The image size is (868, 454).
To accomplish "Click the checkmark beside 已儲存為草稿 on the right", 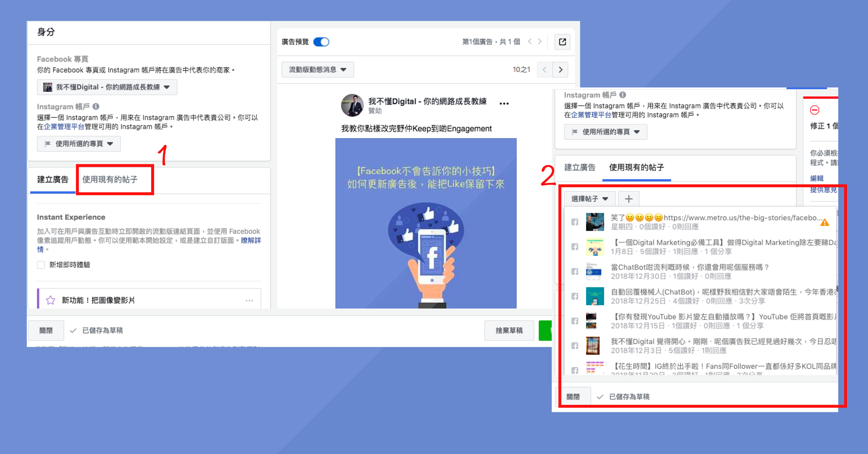I will pyautogui.click(x=600, y=397).
